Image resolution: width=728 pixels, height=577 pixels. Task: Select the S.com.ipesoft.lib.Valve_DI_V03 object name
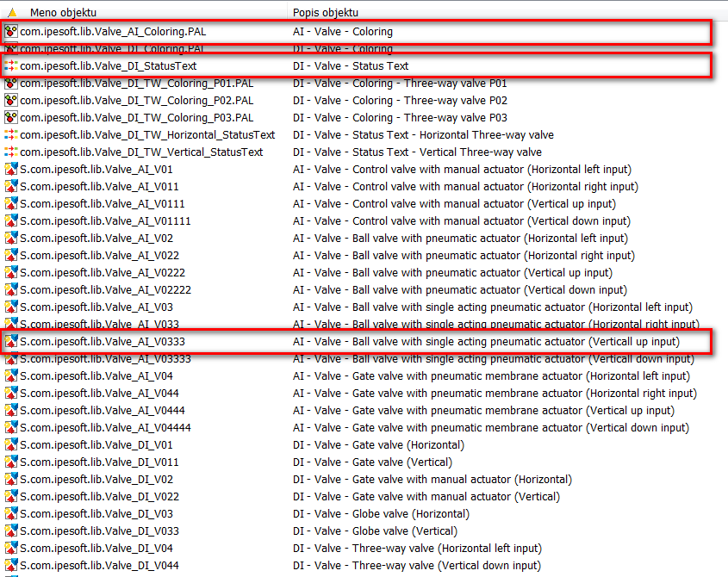pos(96,514)
